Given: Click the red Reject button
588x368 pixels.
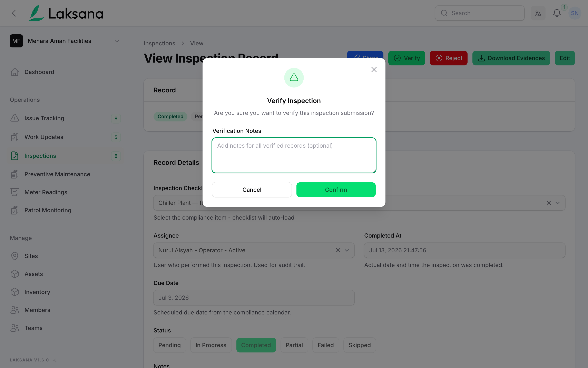Looking at the screenshot, I should [449, 58].
